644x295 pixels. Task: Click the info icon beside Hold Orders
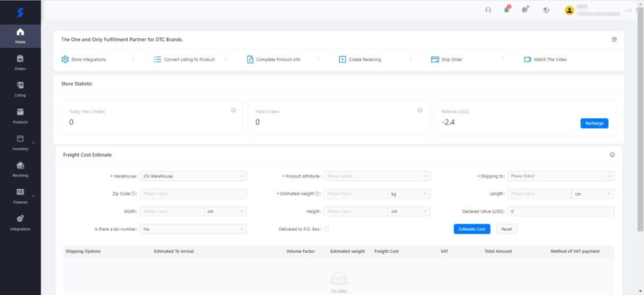(419, 110)
